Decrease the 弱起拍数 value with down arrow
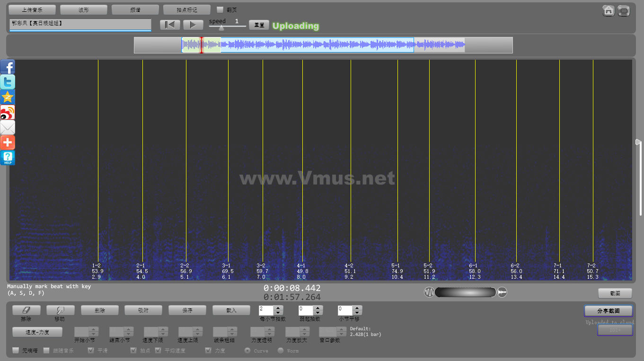The image size is (644, 361). 318,313
